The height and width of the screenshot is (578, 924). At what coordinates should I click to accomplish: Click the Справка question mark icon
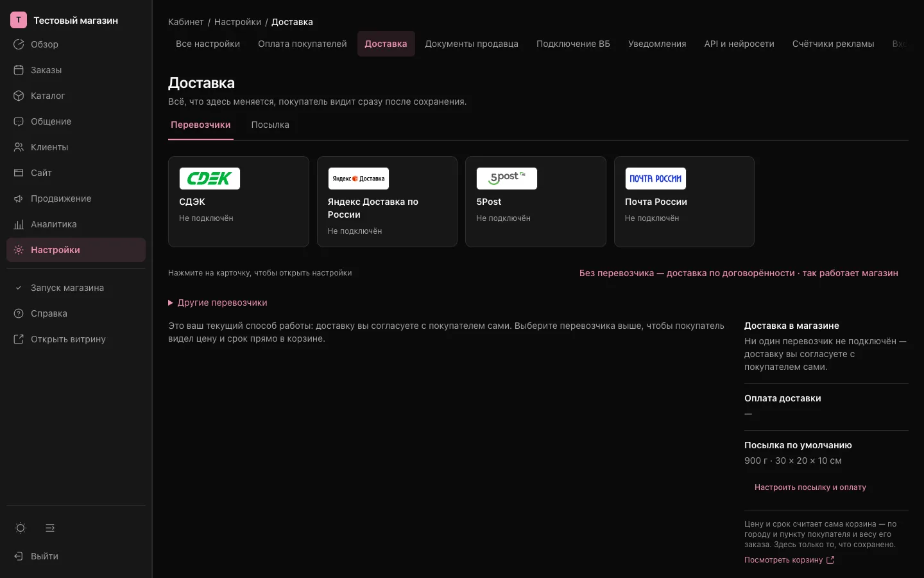click(x=19, y=313)
